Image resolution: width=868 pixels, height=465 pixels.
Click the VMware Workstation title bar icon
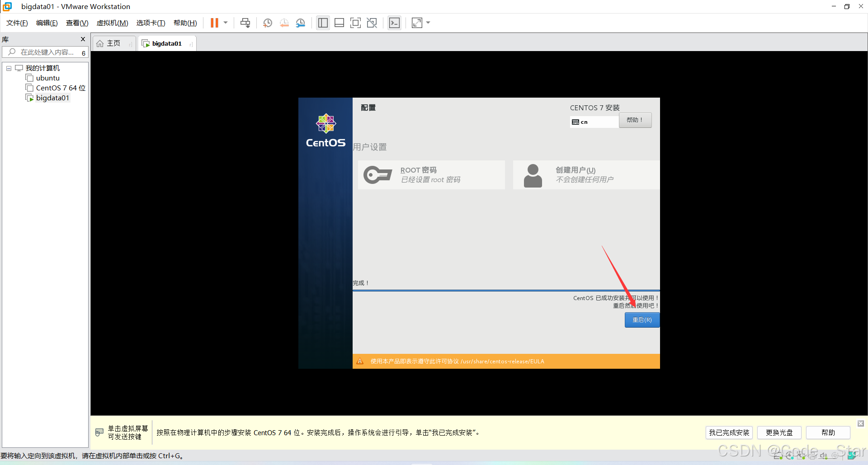[x=7, y=7]
